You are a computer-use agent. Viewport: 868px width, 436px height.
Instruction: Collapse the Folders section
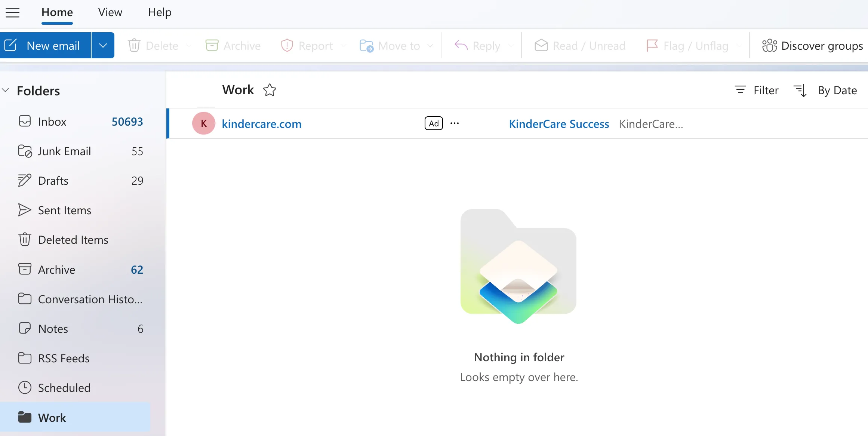pyautogui.click(x=6, y=90)
